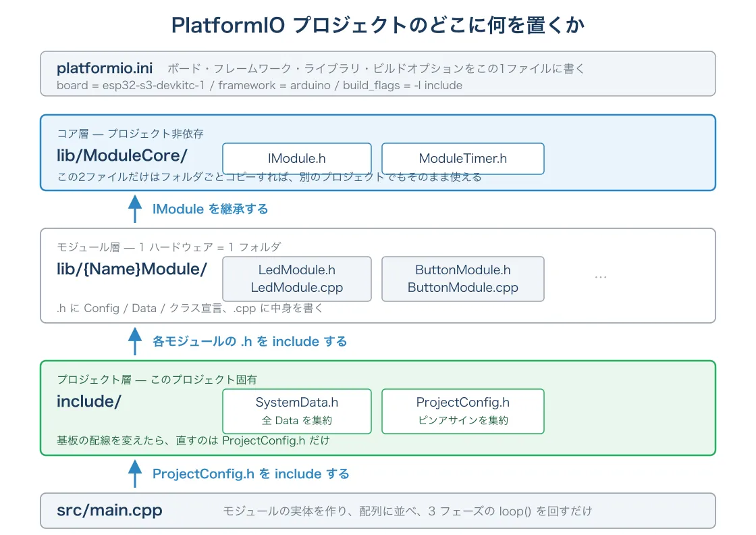Click the '…' ellipsis in module layer
The width and height of the screenshot is (756, 535).
(600, 278)
